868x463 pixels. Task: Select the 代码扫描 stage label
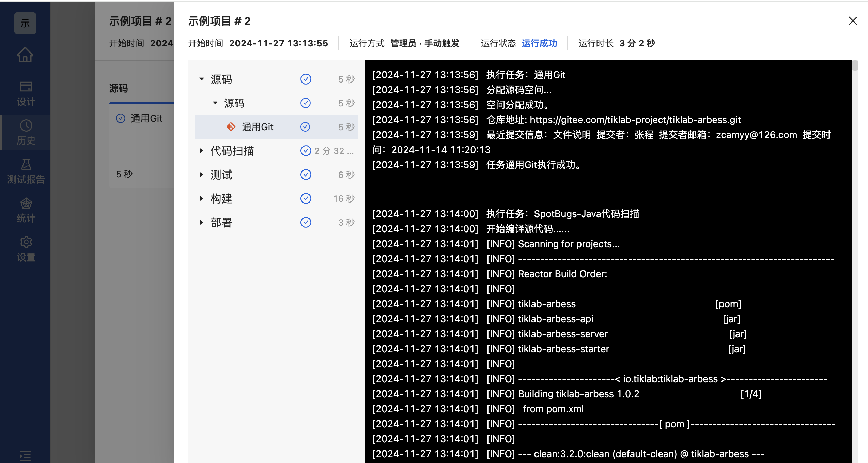[232, 151]
